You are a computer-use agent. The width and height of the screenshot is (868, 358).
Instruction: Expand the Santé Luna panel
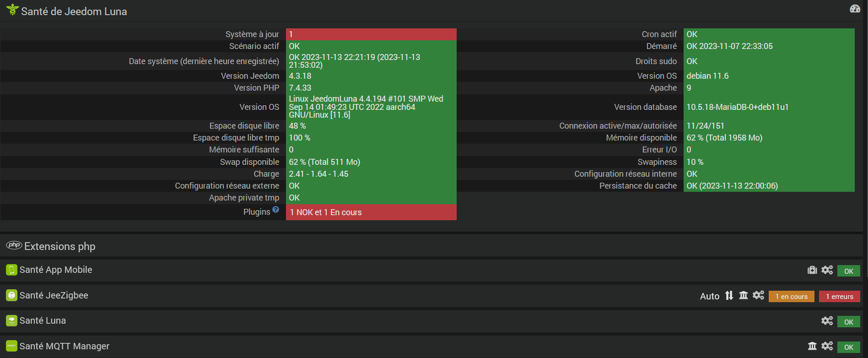(43, 321)
